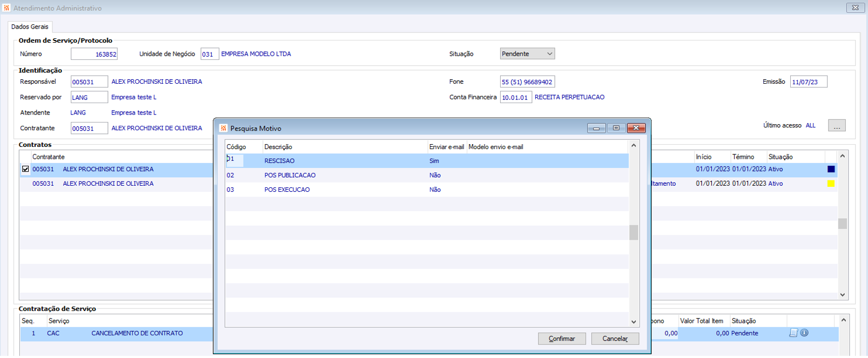Click the yellow color swatch in Contratos
This screenshot has height=358, width=868.
pos(831,184)
